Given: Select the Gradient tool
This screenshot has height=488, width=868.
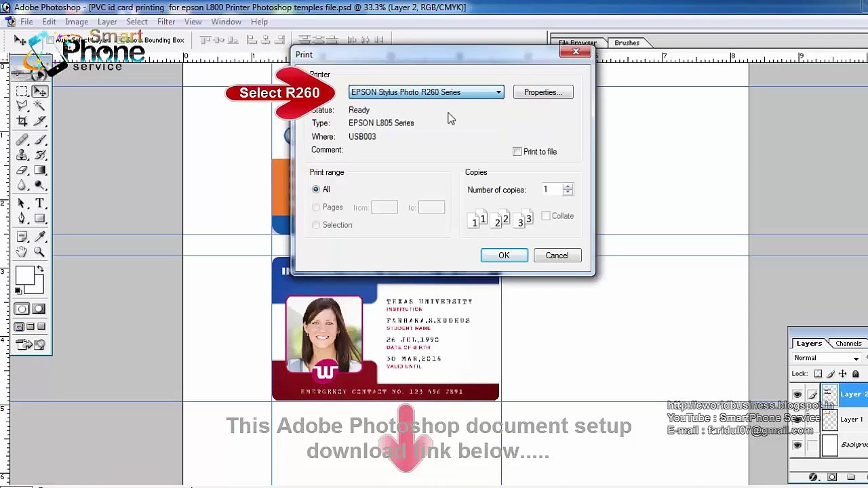Looking at the screenshot, I should [x=39, y=170].
